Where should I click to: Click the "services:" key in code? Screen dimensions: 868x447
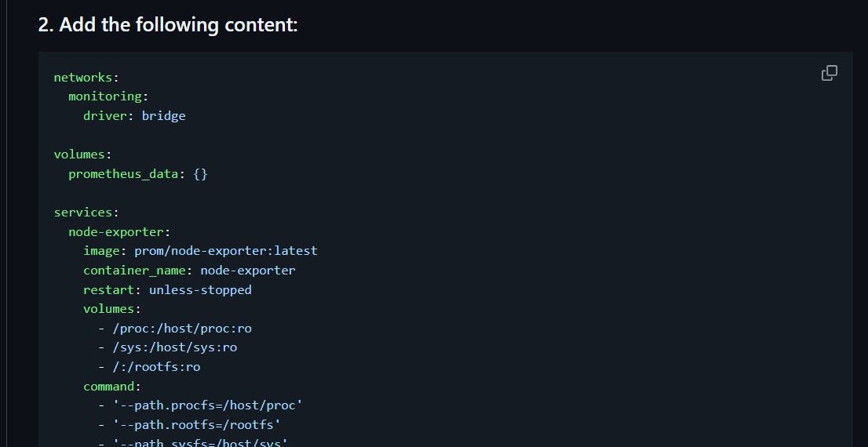tap(85, 213)
